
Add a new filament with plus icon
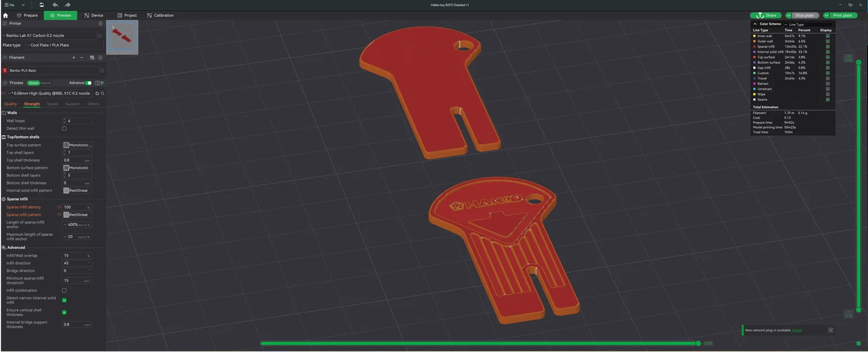[x=74, y=57]
